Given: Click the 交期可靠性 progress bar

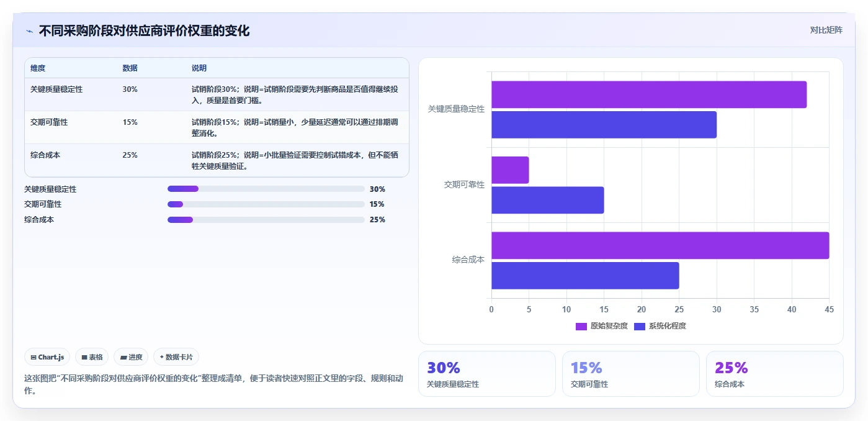Looking at the screenshot, I should [266, 204].
